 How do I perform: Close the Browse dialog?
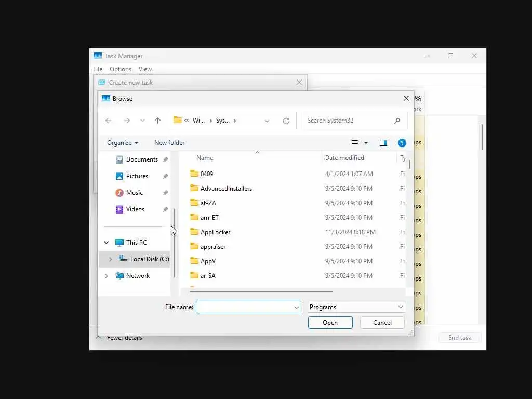pyautogui.click(x=406, y=98)
